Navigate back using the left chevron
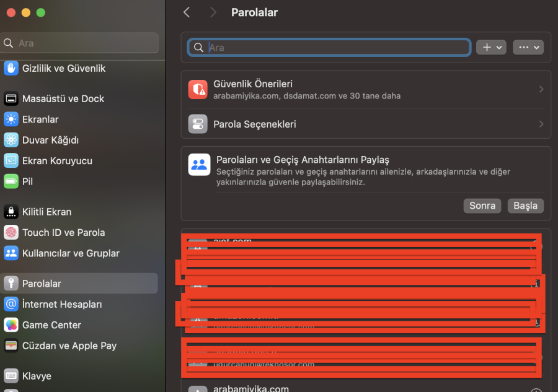This screenshot has height=392, width=558. pyautogui.click(x=187, y=12)
